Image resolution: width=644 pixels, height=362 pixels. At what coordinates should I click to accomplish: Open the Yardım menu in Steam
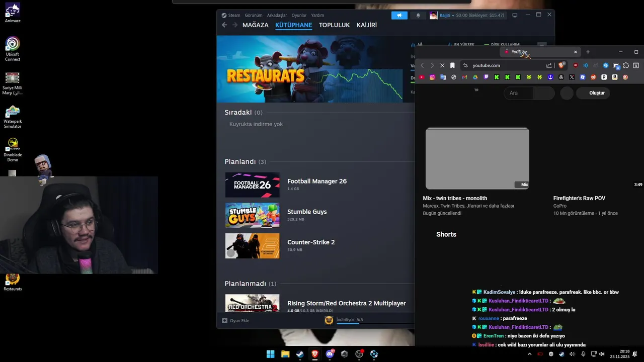click(317, 15)
